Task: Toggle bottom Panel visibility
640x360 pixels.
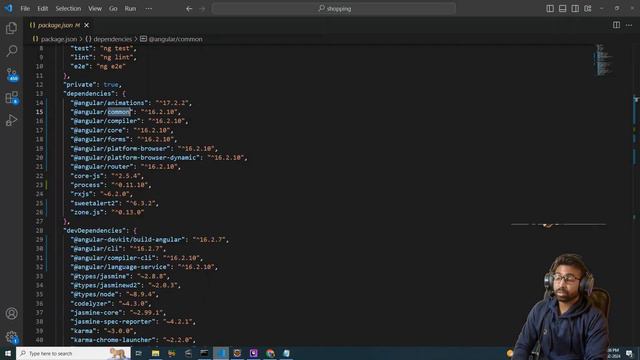Action: pos(562,8)
